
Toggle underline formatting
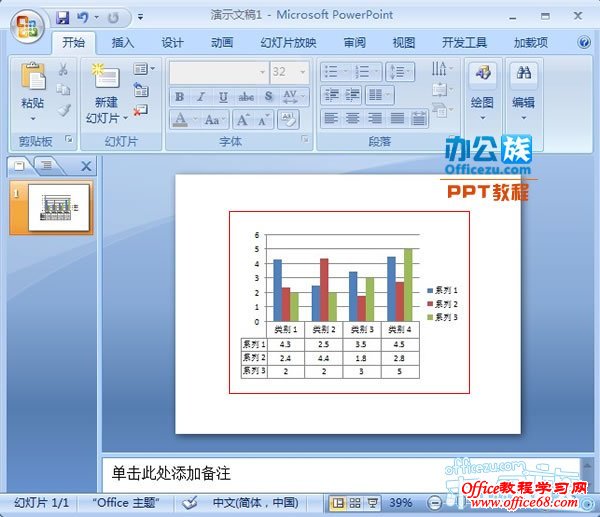coord(223,97)
